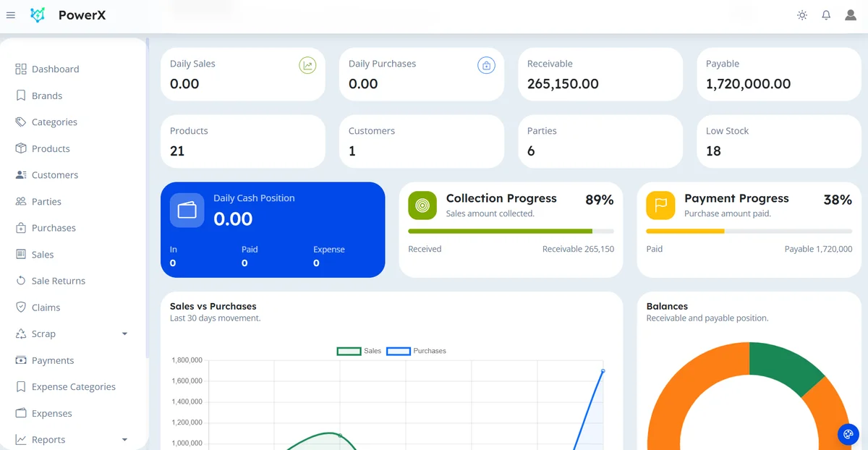Click the Customers count 1
The width and height of the screenshot is (868, 450).
click(x=352, y=151)
